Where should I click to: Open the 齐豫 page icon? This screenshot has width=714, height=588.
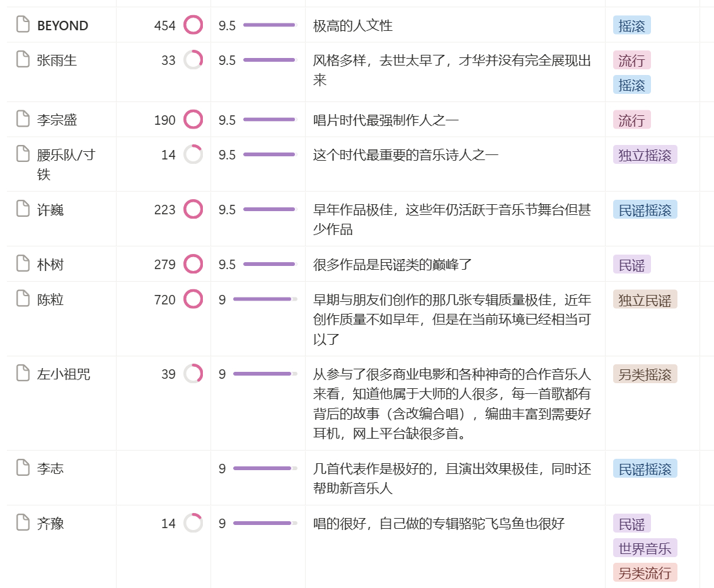click(x=23, y=522)
